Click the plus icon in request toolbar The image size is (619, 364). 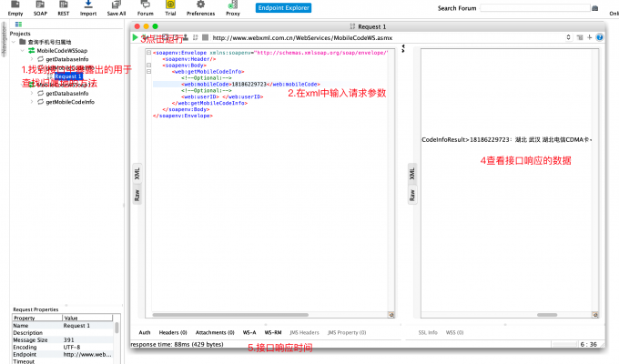[589, 37]
